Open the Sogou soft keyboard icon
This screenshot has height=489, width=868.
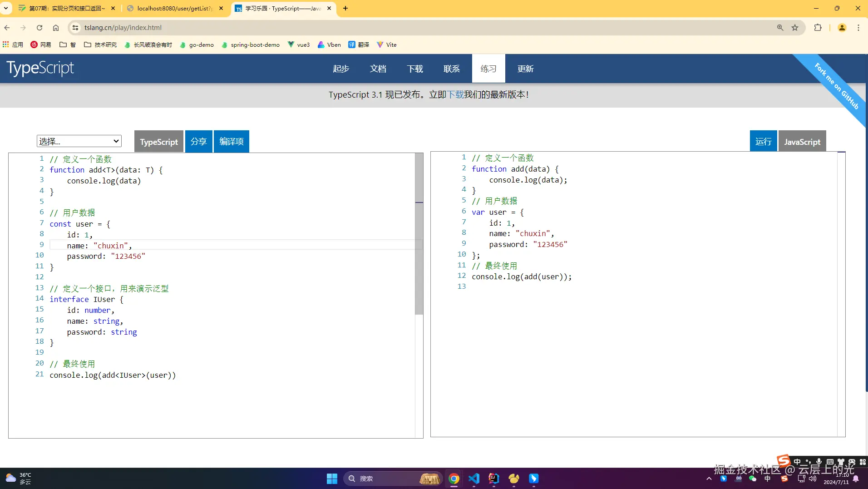pyautogui.click(x=830, y=462)
